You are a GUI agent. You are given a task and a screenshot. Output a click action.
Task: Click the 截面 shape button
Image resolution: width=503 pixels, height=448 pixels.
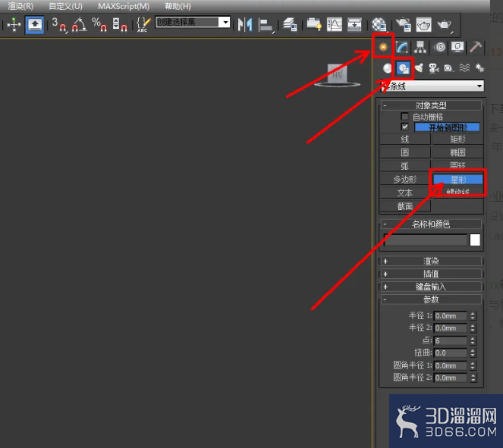coord(405,206)
